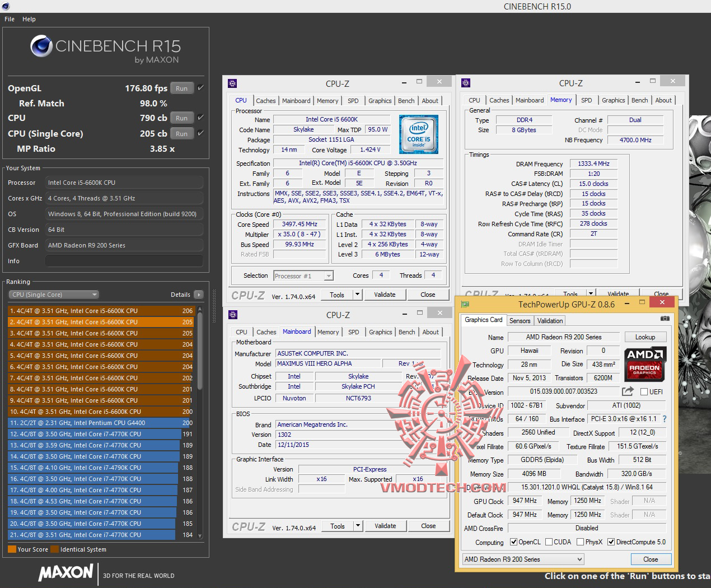Toggle the DirectCompute 5.0 checkbox

tap(611, 542)
